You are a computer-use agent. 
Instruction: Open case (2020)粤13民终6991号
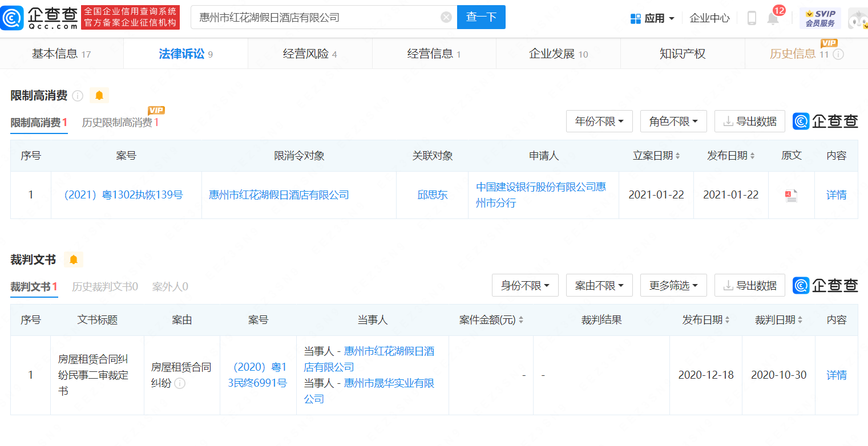(x=258, y=375)
